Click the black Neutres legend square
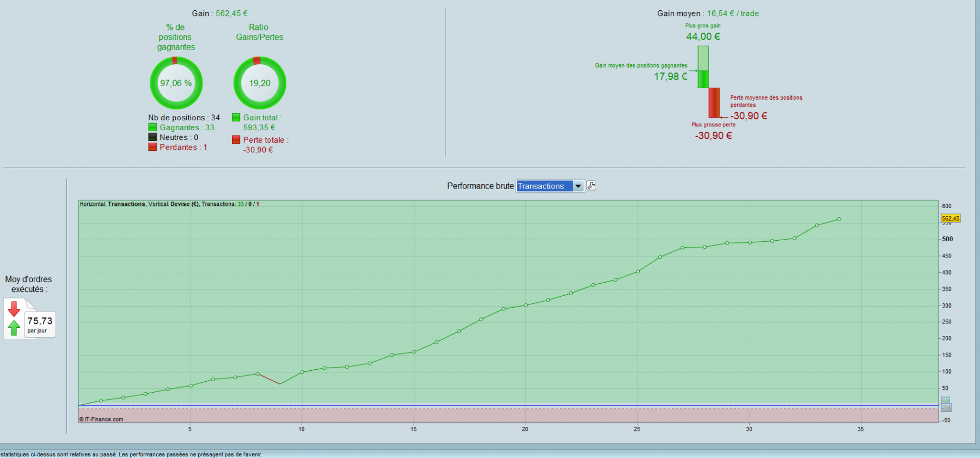This screenshot has width=980, height=458. click(x=152, y=137)
